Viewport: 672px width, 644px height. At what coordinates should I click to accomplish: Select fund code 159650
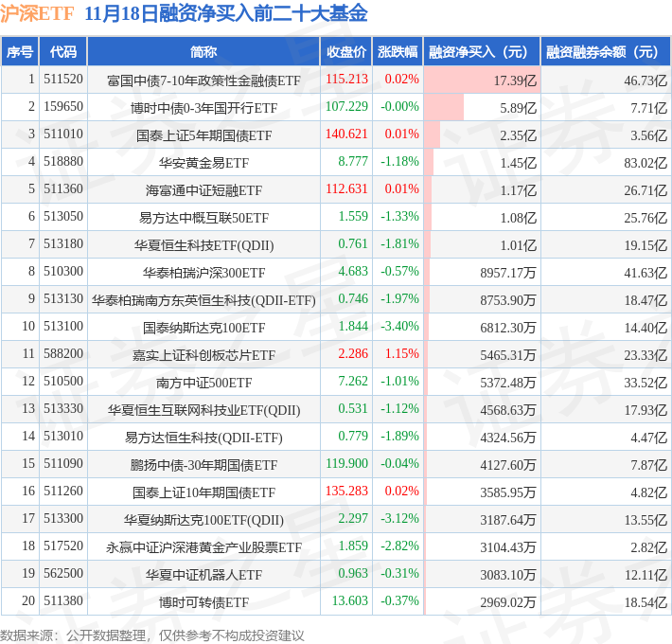(x=63, y=107)
